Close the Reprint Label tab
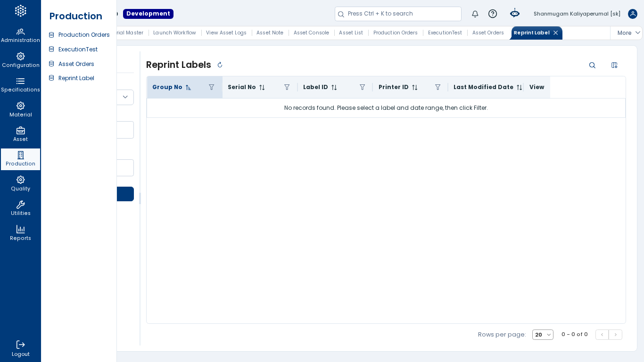 (x=556, y=33)
